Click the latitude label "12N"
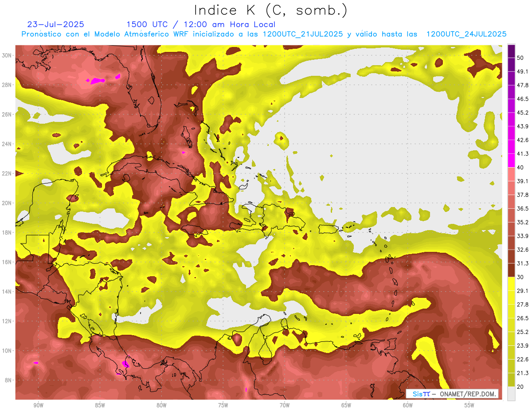The image size is (532, 411). click(x=7, y=321)
